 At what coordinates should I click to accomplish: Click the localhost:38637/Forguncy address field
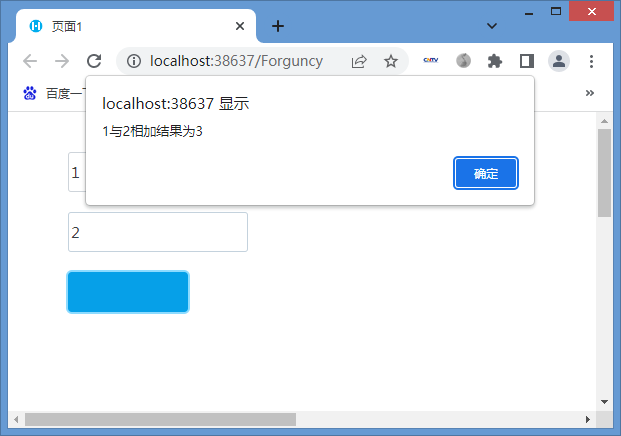pos(236,61)
